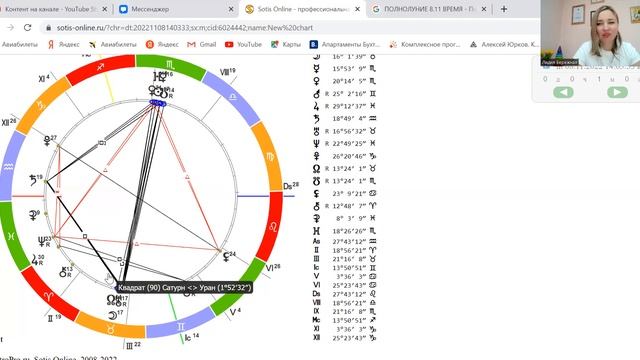Screen dimensions: 640x360
Task: Step chart time forward with green arrow
Action: [x=617, y=92]
